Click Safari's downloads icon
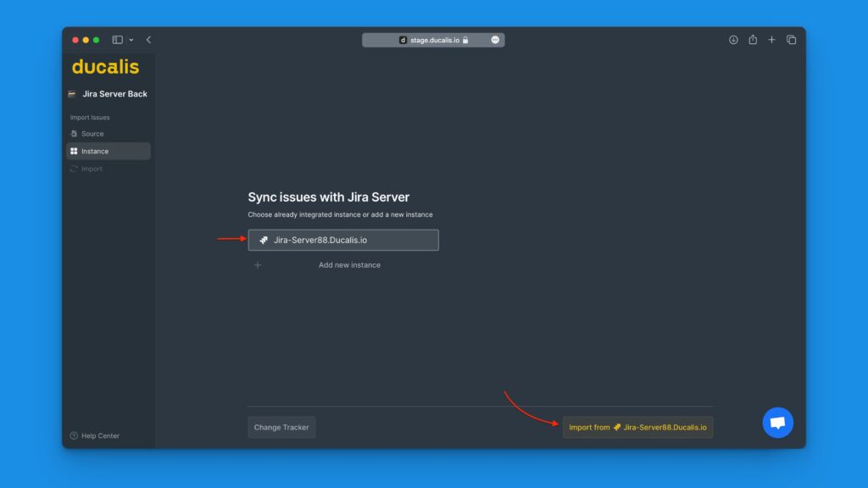868x488 pixels. coord(733,40)
